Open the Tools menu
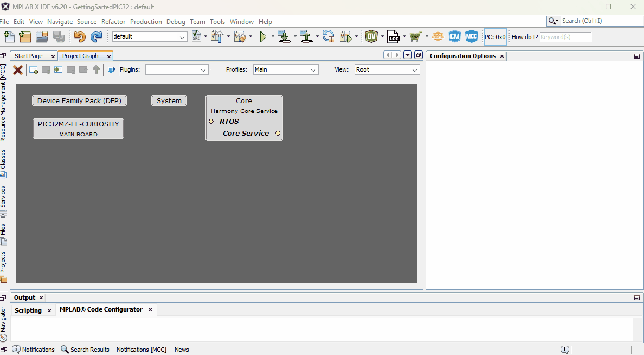 [x=217, y=21]
